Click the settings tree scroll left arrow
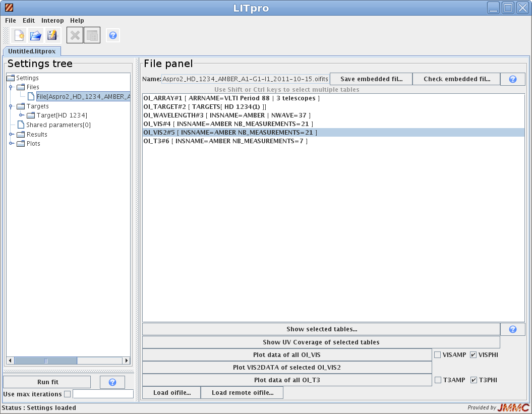The image size is (532, 414). tap(10, 361)
